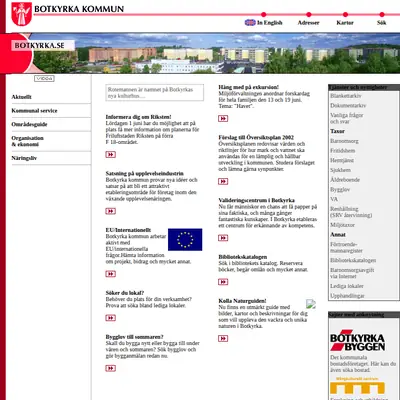Open the Dokumentarkiv link

[x=348, y=105]
